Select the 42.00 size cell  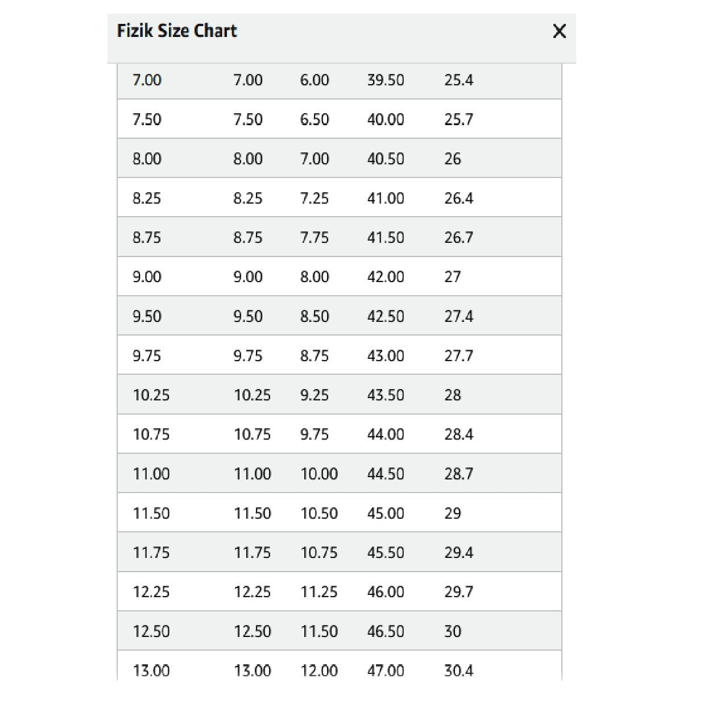[x=385, y=277]
